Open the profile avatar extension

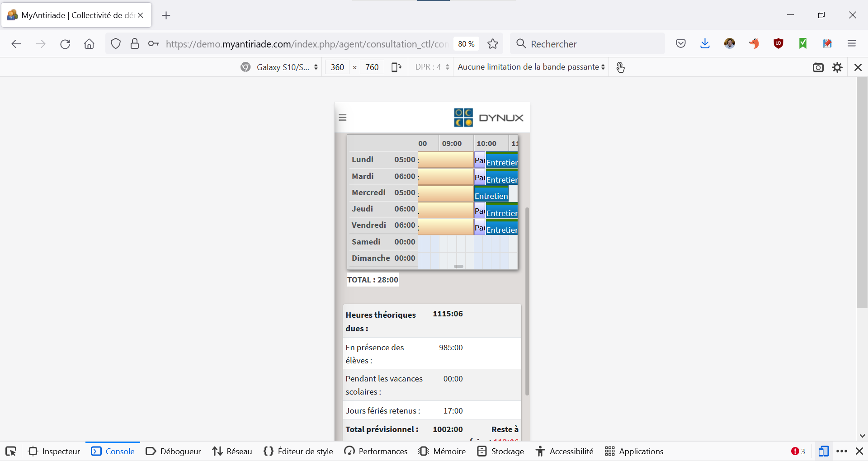730,43
